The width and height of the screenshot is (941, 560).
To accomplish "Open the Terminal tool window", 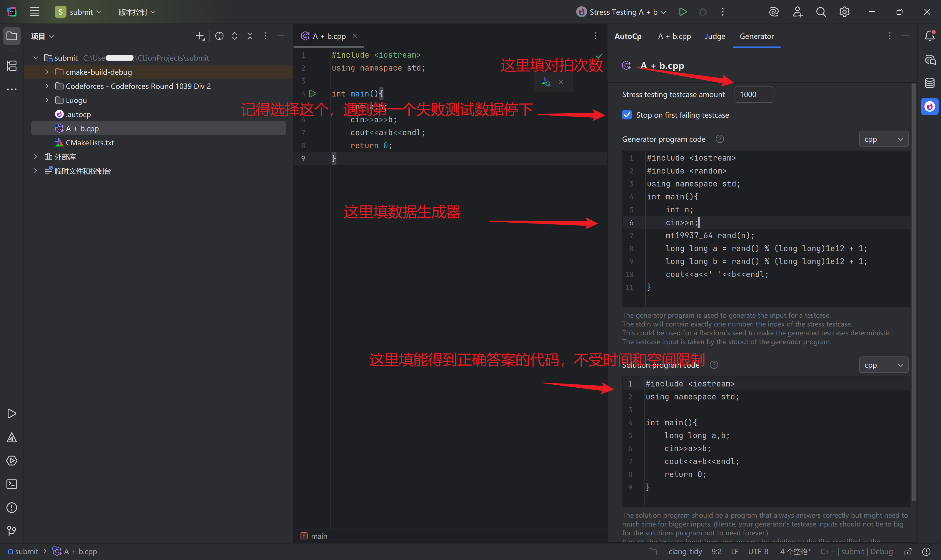I will click(12, 484).
